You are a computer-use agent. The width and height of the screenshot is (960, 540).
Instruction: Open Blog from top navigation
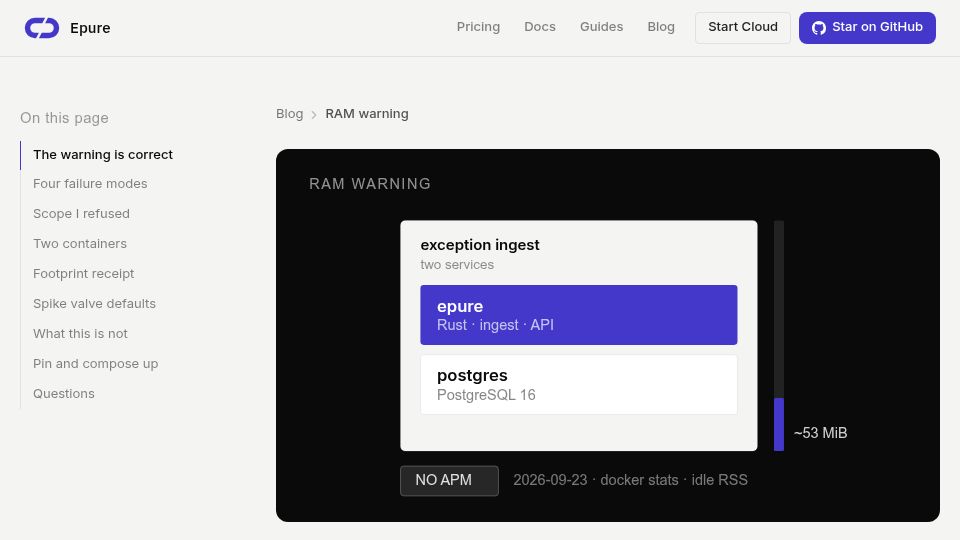tap(661, 27)
